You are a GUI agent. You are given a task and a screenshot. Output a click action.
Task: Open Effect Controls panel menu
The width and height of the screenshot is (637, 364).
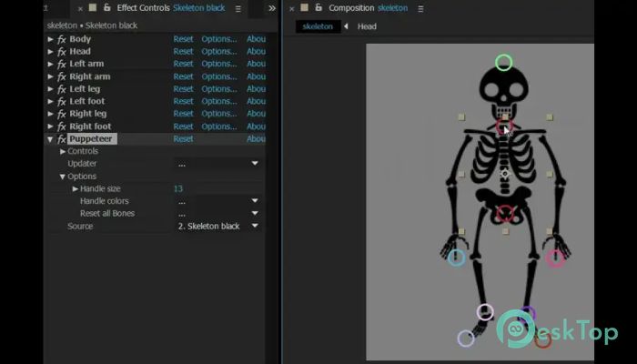coord(238,8)
